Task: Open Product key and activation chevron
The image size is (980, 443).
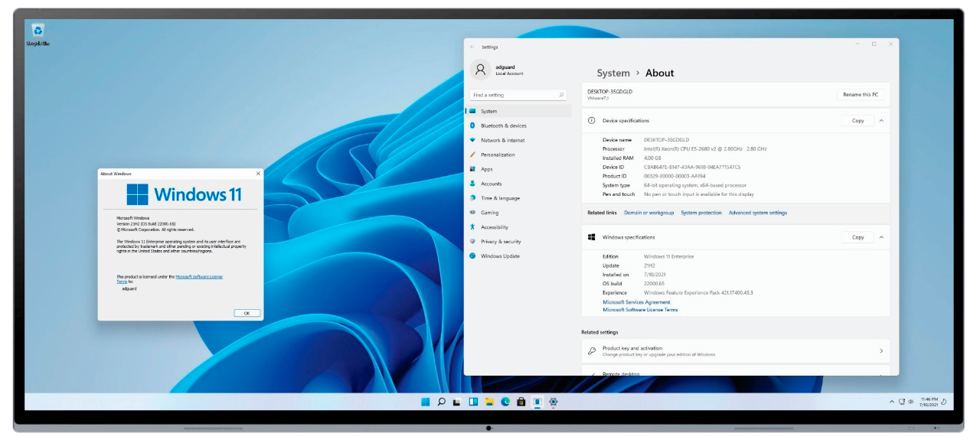Action: point(881,351)
